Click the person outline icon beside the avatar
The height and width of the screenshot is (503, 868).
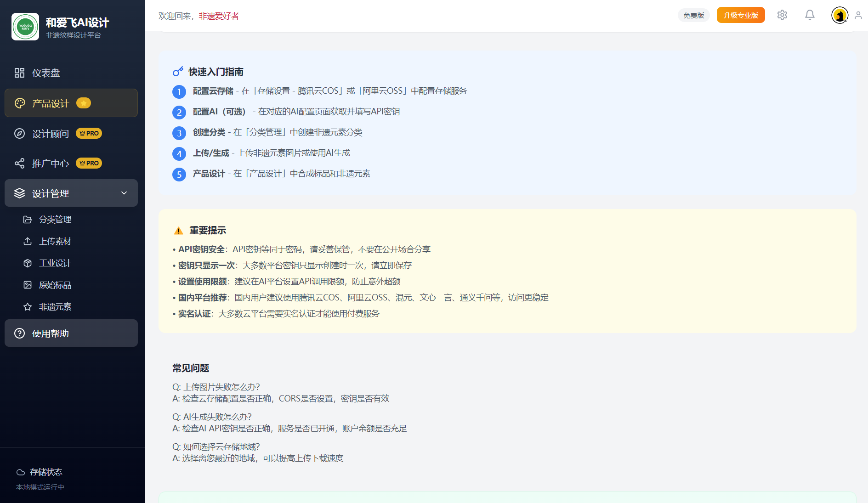click(x=858, y=15)
